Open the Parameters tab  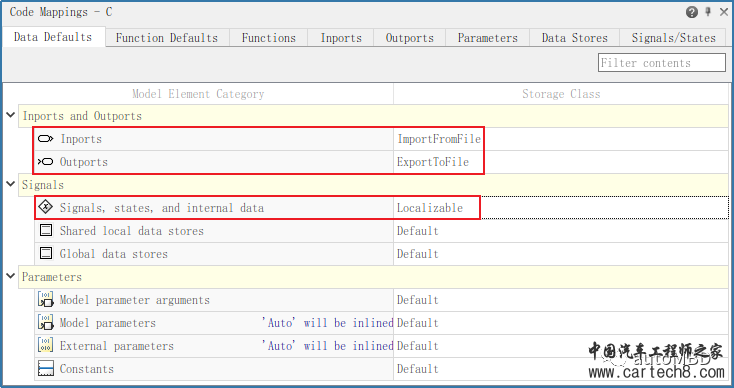point(488,38)
